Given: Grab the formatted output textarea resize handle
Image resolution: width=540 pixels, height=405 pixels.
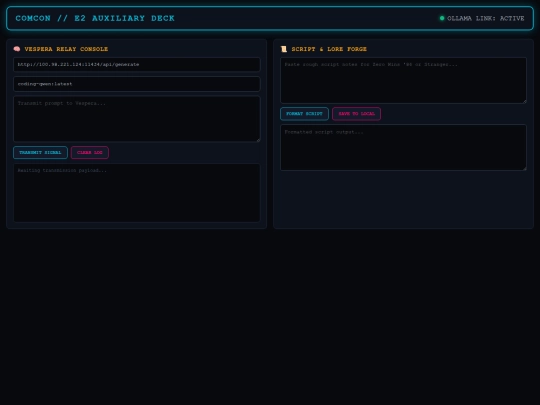Looking at the screenshot, I should pos(524,168).
